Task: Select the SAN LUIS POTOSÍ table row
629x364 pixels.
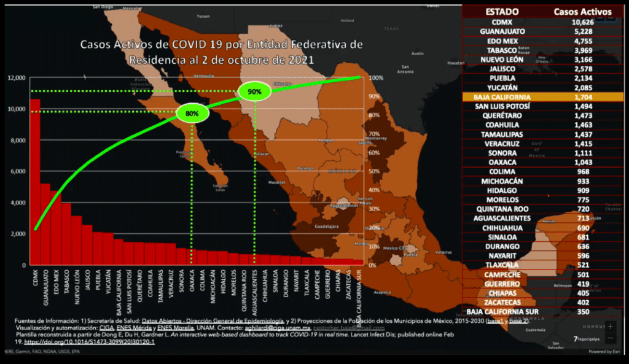Action: click(x=543, y=106)
